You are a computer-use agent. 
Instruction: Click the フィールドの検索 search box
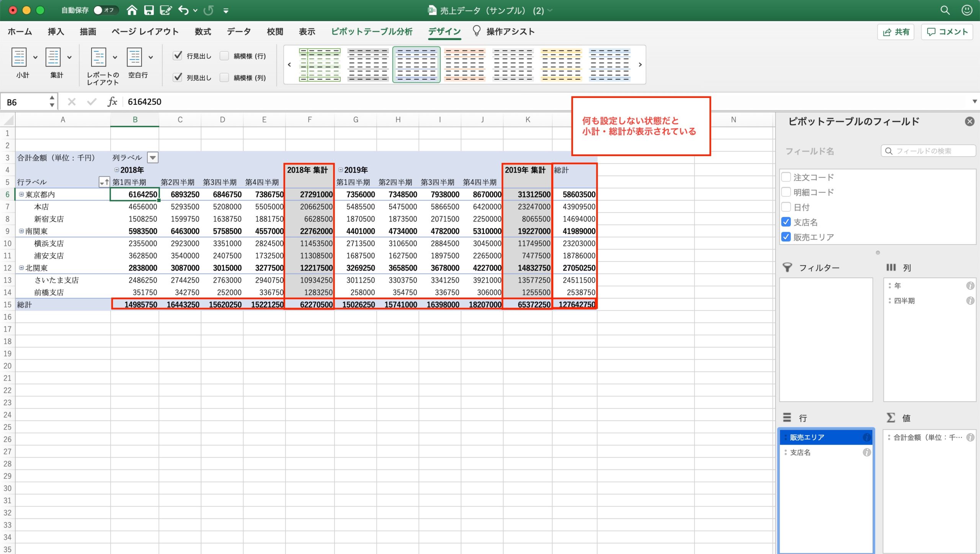[x=928, y=151]
